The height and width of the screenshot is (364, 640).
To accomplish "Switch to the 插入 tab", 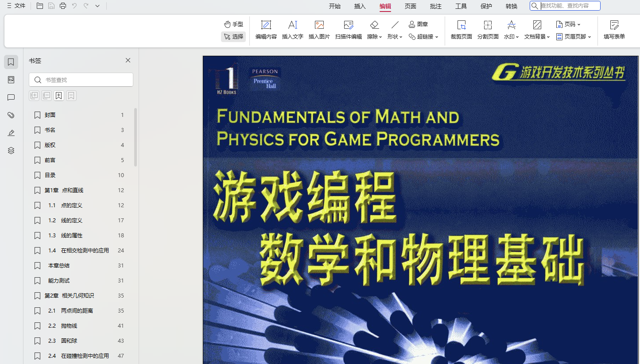I will (360, 6).
